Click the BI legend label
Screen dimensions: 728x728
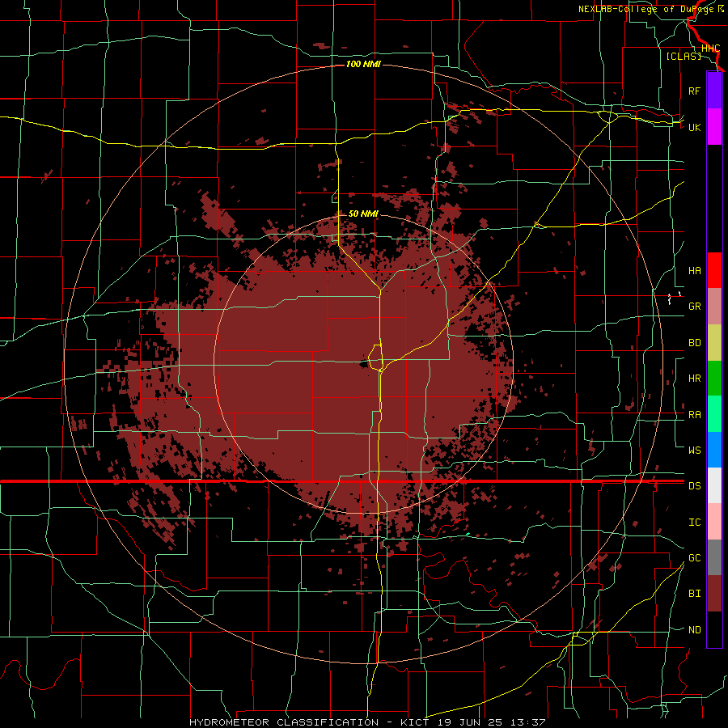(x=694, y=594)
